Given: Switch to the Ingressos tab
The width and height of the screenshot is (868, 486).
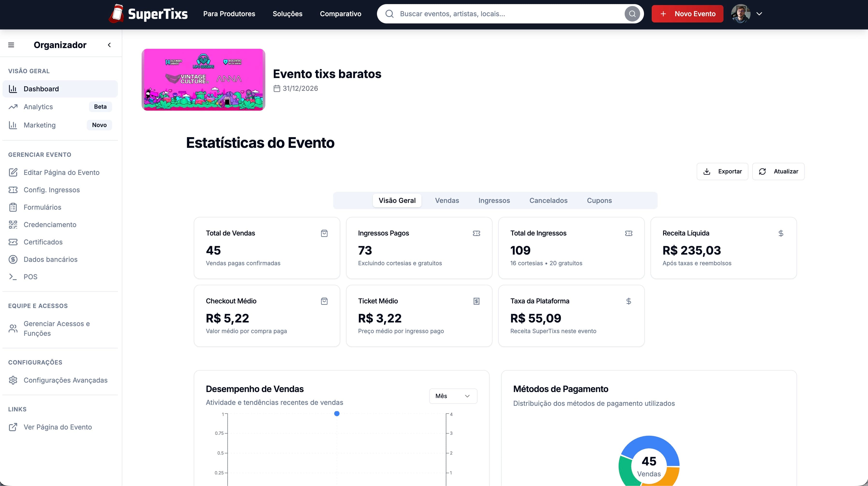Looking at the screenshot, I should tap(494, 200).
